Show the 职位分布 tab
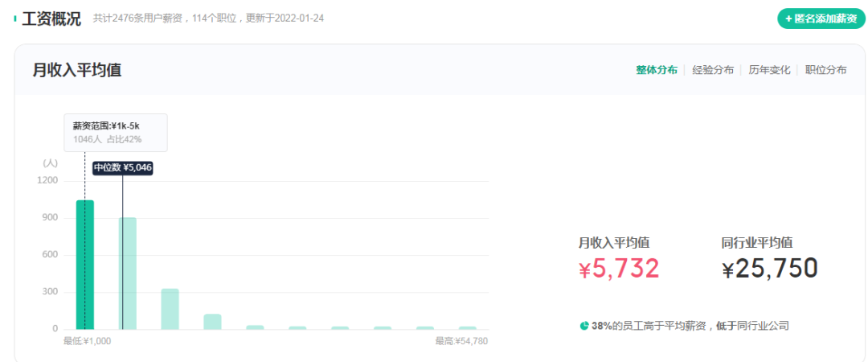 coord(825,70)
